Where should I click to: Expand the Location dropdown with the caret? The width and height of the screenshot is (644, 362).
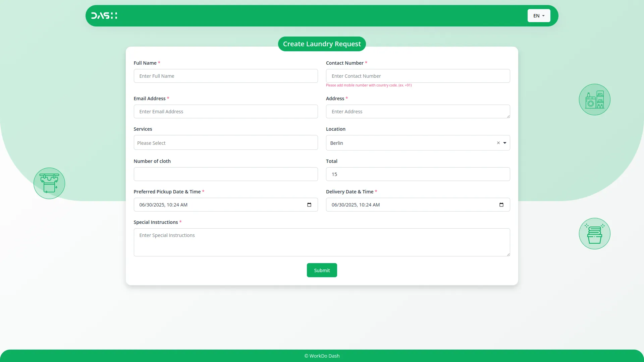tap(505, 143)
